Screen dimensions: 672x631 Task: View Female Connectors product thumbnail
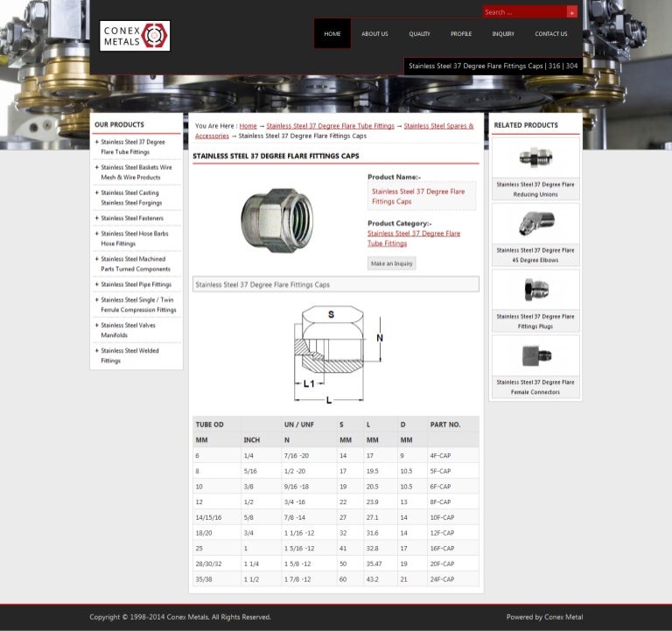coord(535,355)
